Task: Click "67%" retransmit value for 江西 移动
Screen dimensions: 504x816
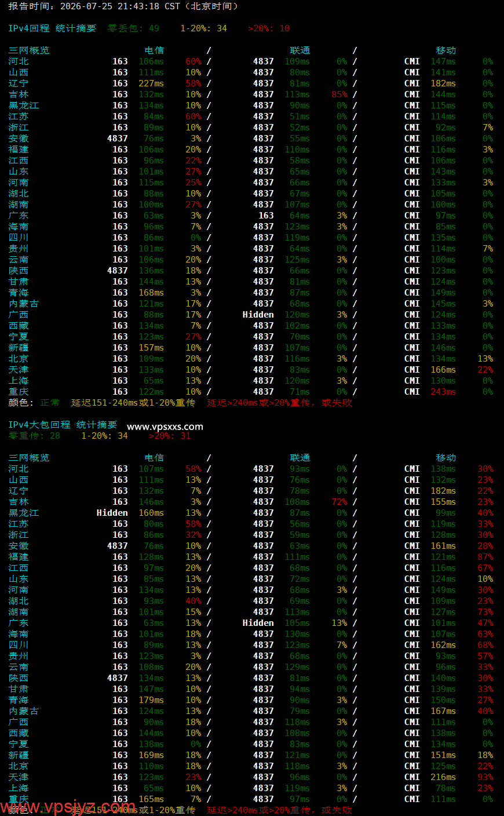Action: click(x=485, y=568)
